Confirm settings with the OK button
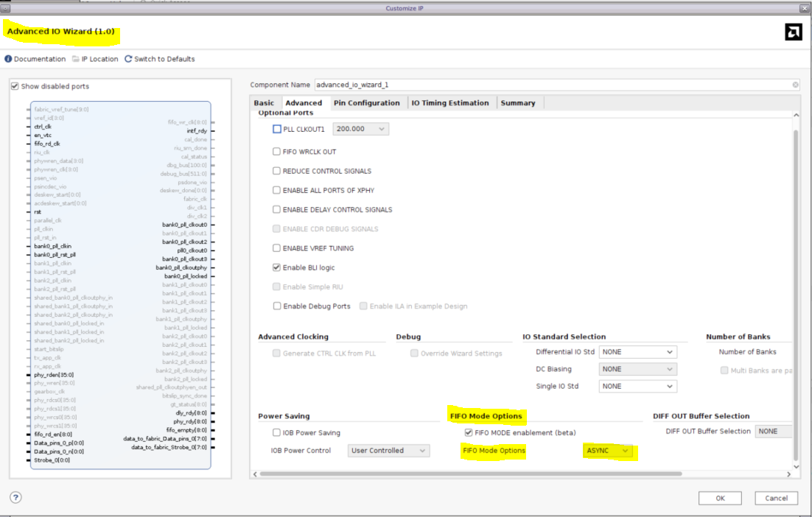Viewport: 812px width, 517px height. pyautogui.click(x=720, y=498)
